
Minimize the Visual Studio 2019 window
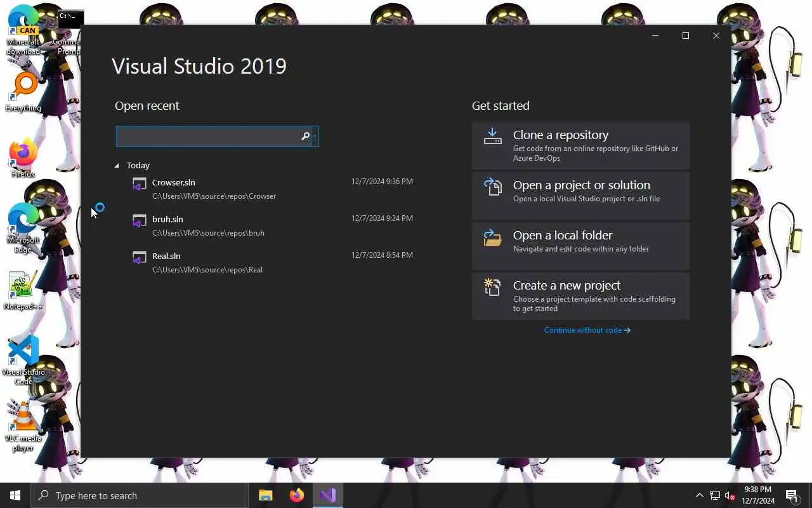(x=655, y=36)
